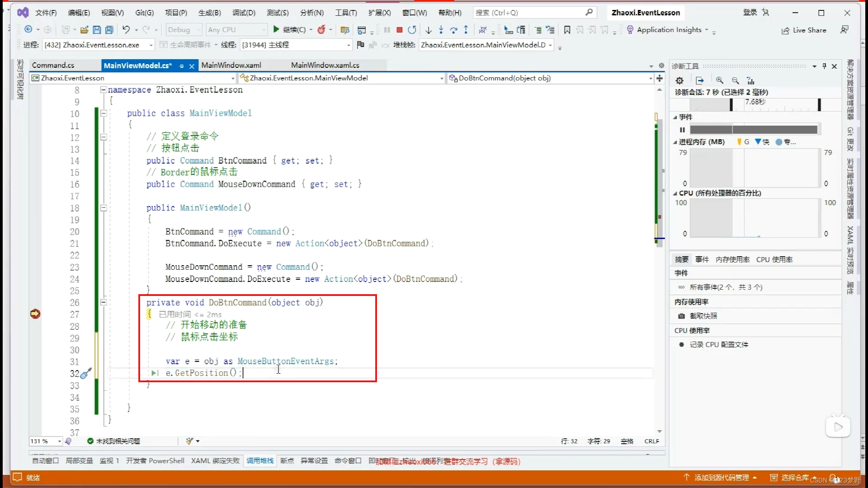Screen dimensions: 868x488
Task: Open diagnostic tools settings gear icon
Action: (x=679, y=80)
